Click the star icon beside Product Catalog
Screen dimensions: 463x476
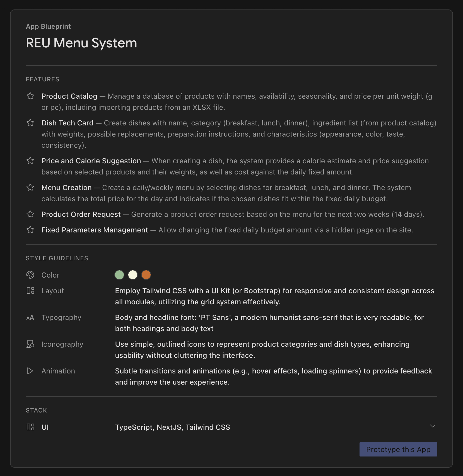pos(30,96)
